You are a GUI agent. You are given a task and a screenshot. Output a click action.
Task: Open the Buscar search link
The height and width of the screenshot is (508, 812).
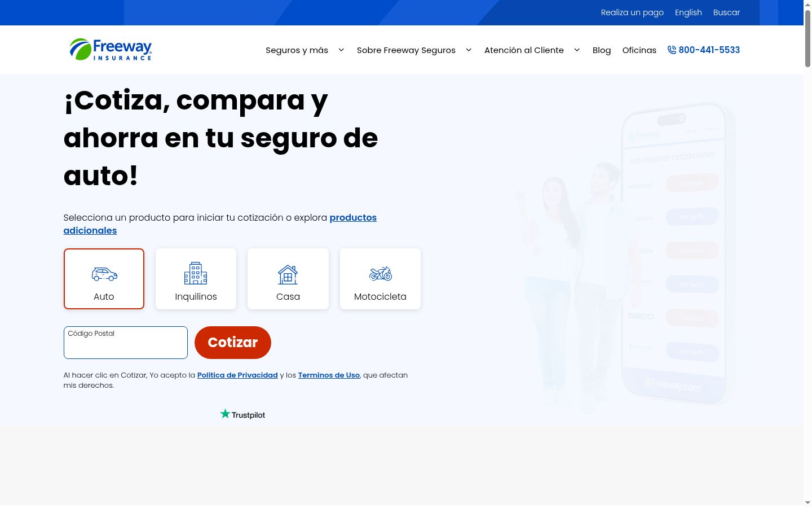[x=726, y=12]
